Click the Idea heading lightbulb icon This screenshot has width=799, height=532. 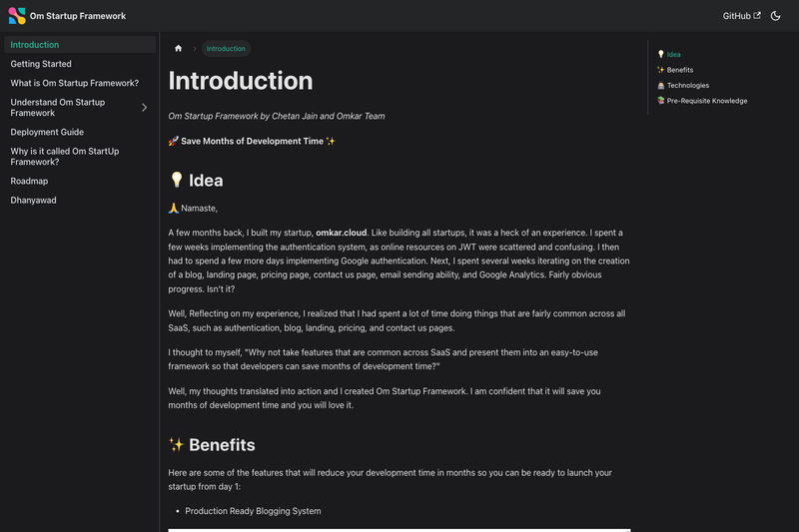(x=177, y=180)
